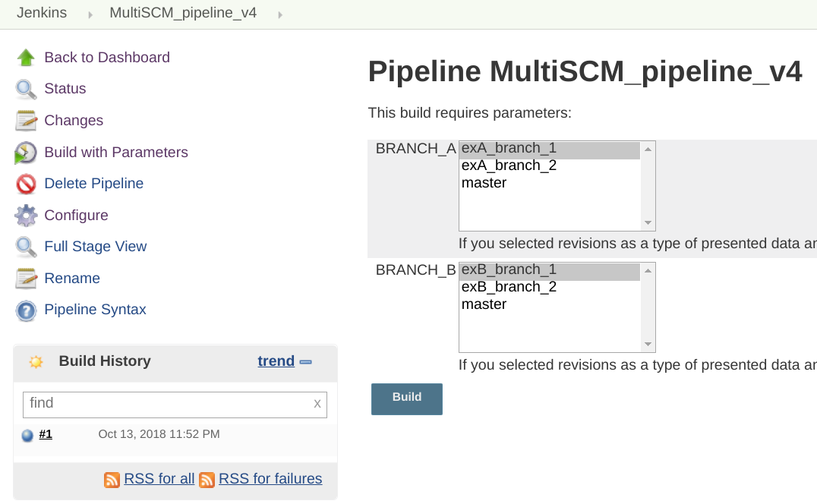Select master in the BRANCH_B list
The height and width of the screenshot is (504, 817).
484,304
